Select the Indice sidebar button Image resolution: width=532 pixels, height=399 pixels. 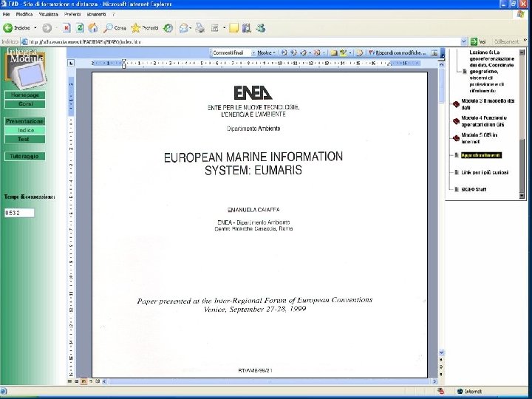25,130
